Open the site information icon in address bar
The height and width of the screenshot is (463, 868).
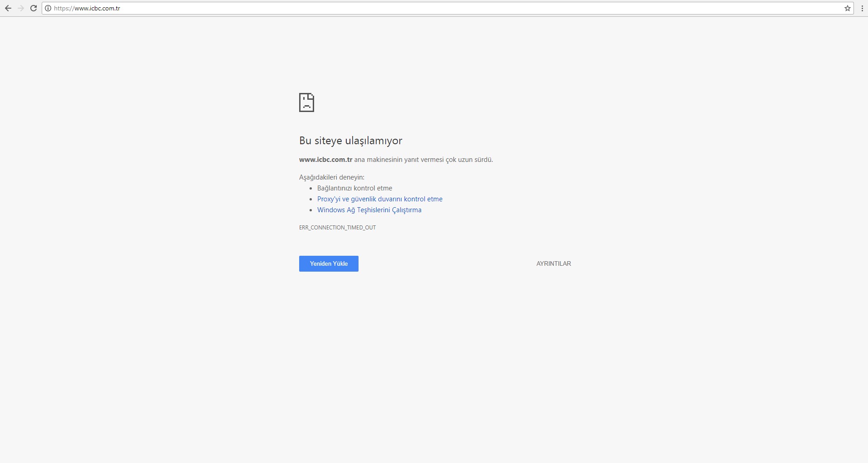48,8
